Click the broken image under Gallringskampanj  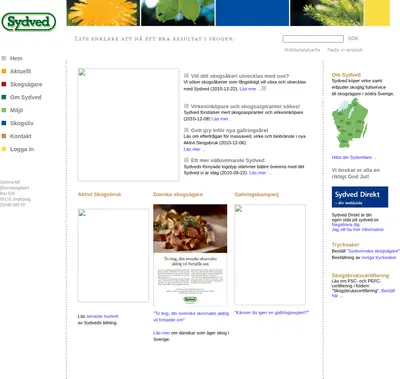click(x=270, y=254)
